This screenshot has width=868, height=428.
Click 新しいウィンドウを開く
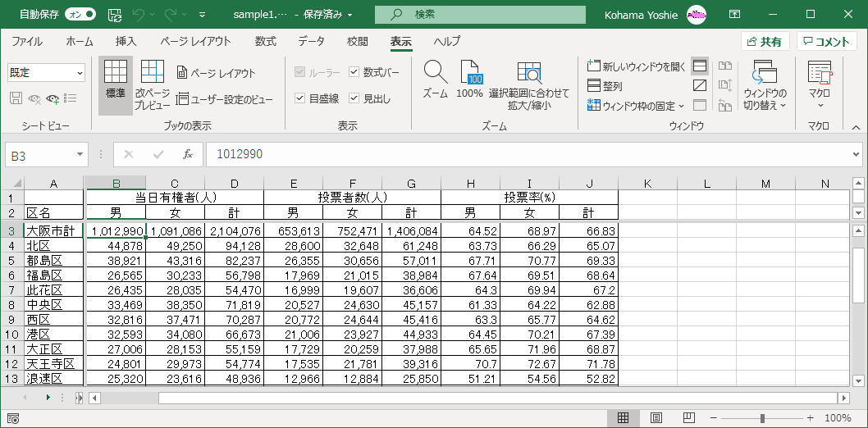[x=637, y=67]
